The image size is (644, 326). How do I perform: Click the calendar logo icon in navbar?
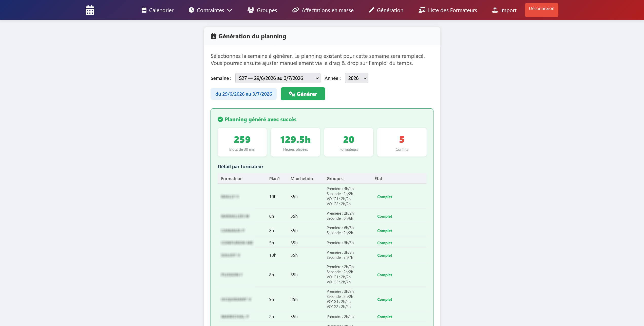point(90,10)
